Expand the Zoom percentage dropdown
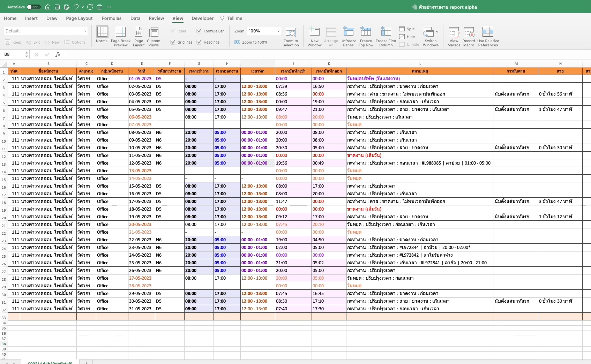 click(278, 31)
